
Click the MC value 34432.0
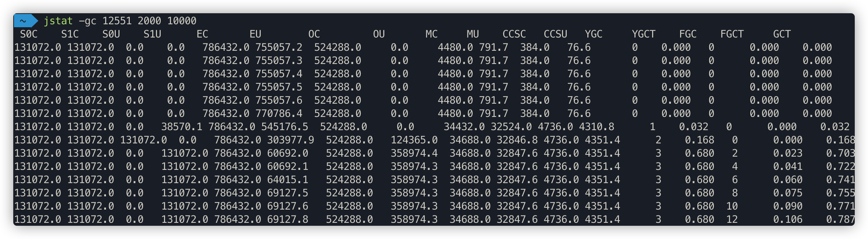coord(464,127)
